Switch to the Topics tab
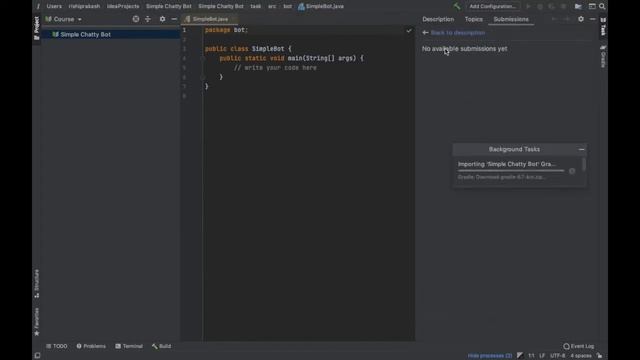 [473, 19]
